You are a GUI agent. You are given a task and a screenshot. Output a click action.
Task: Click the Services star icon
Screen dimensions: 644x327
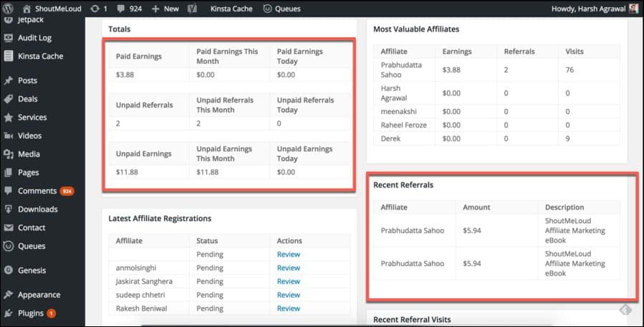pos(8,118)
